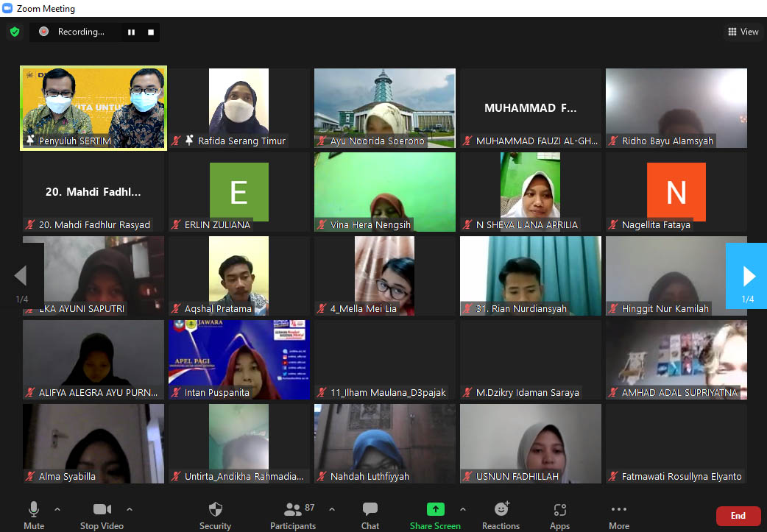Open the Participants panel
The image size is (767, 532).
click(x=293, y=510)
